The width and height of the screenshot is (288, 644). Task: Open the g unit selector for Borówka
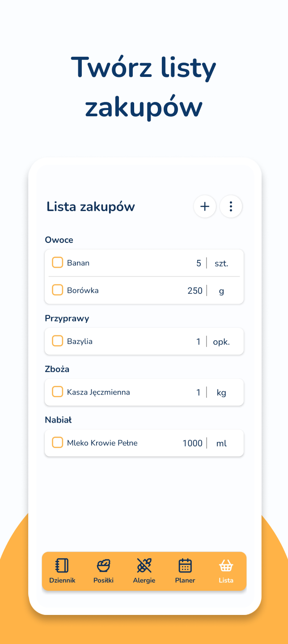[x=221, y=290]
